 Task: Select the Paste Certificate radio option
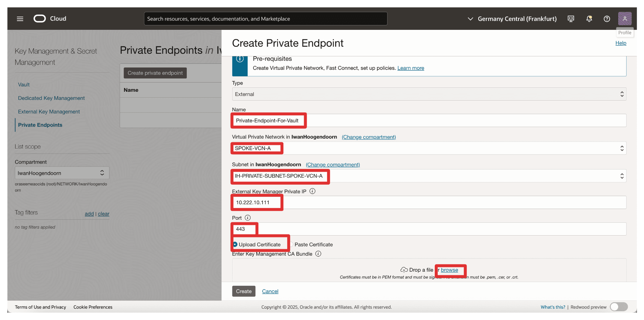291,244
